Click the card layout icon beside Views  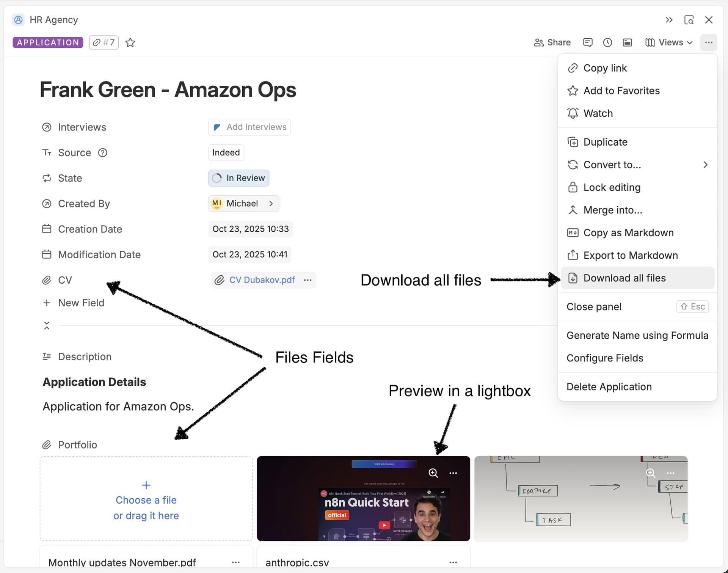pyautogui.click(x=628, y=42)
